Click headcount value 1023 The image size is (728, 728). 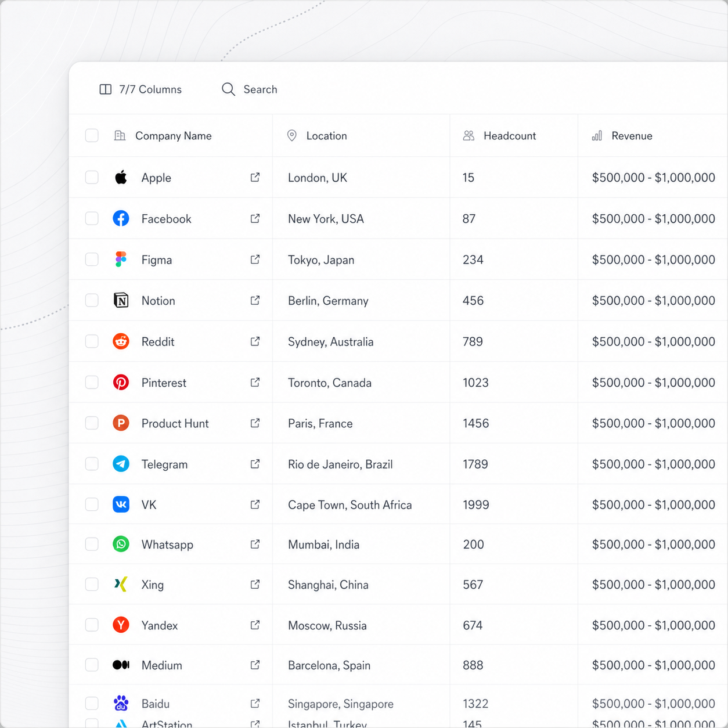point(475,383)
